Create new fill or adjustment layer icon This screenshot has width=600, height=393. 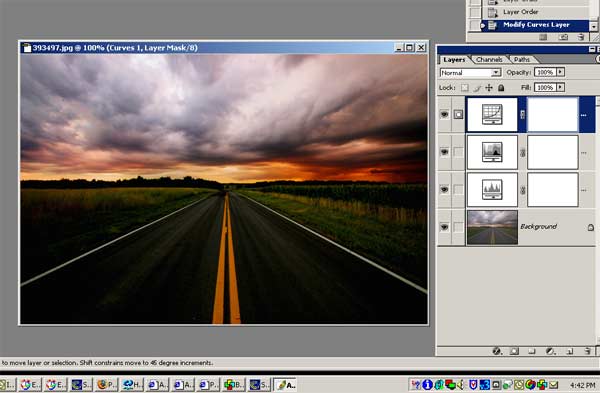click(550, 351)
